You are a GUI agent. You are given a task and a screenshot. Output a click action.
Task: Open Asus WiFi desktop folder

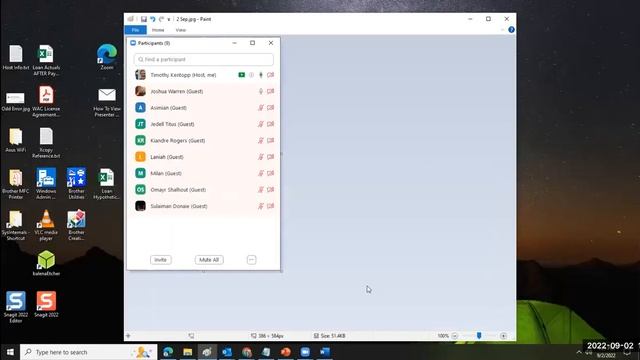click(x=16, y=140)
